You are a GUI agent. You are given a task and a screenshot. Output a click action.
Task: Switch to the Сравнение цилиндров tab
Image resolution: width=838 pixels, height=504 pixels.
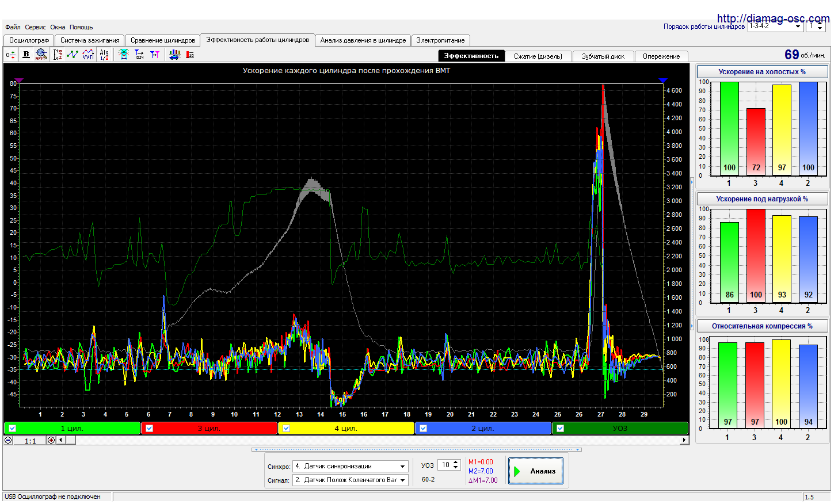tap(163, 40)
